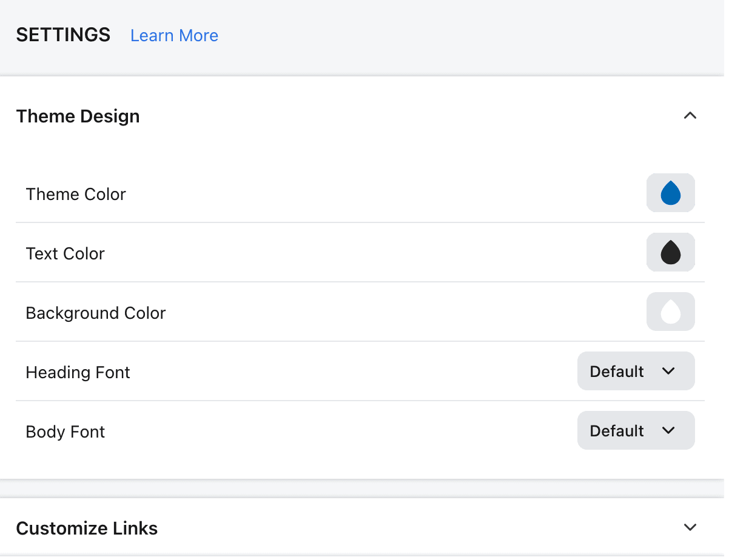Click the SETTINGS panel heading
The image size is (746, 560).
coord(63,35)
